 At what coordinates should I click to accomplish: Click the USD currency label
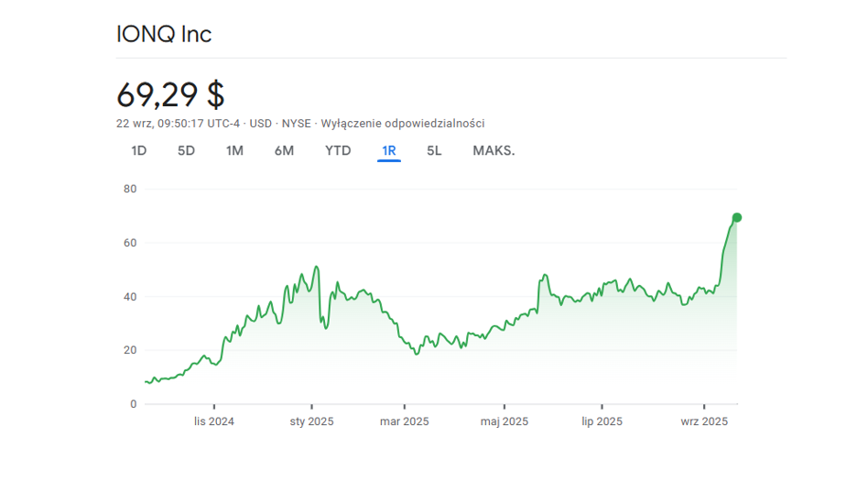click(x=261, y=124)
